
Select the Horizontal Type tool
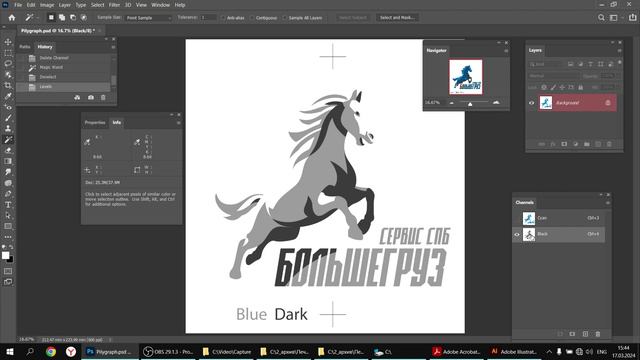(x=8, y=204)
